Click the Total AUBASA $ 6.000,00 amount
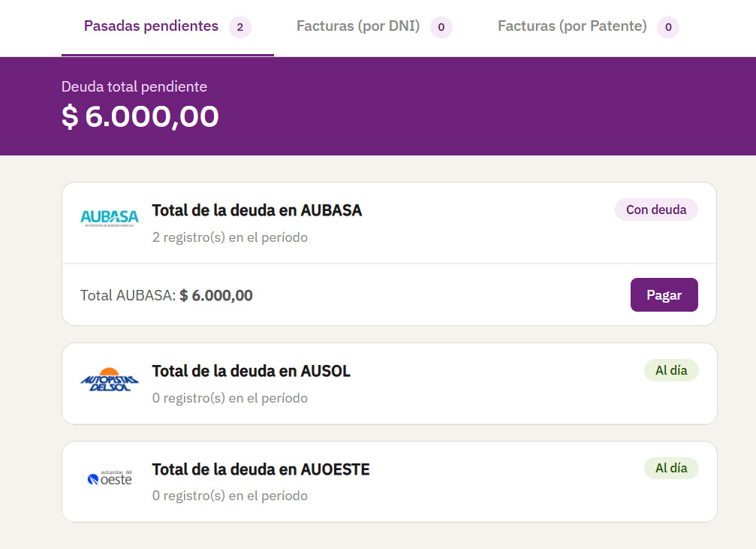This screenshot has height=549, width=756. point(216,295)
